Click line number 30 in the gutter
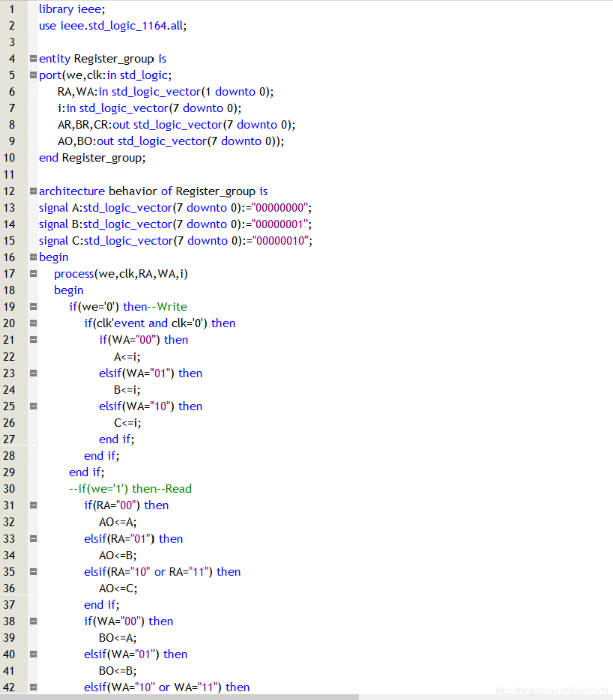613x700 pixels. coord(9,489)
